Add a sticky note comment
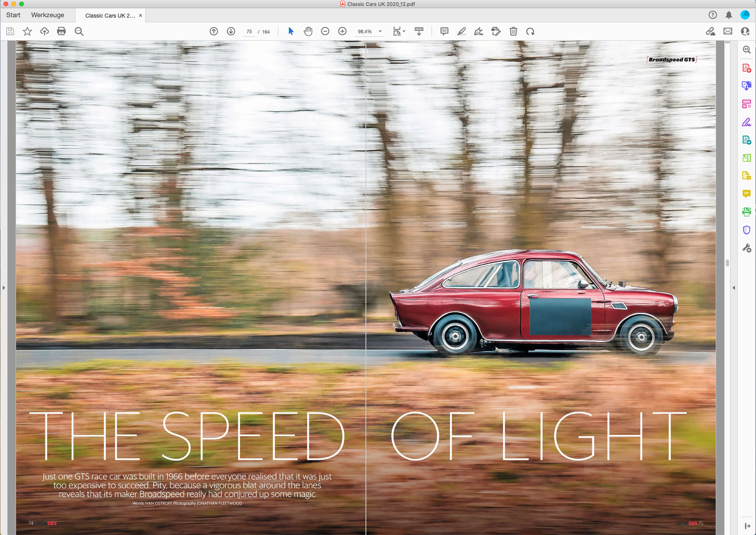The height and width of the screenshot is (535, 756). coord(444,31)
